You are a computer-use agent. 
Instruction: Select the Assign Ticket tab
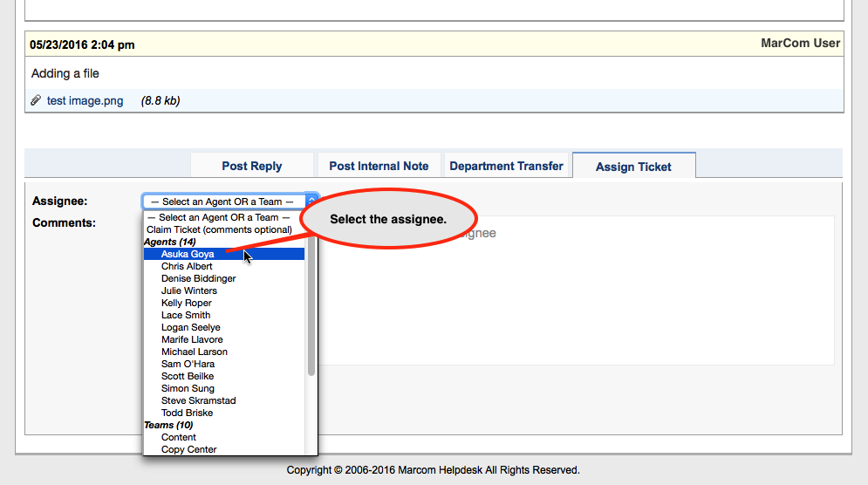[634, 166]
